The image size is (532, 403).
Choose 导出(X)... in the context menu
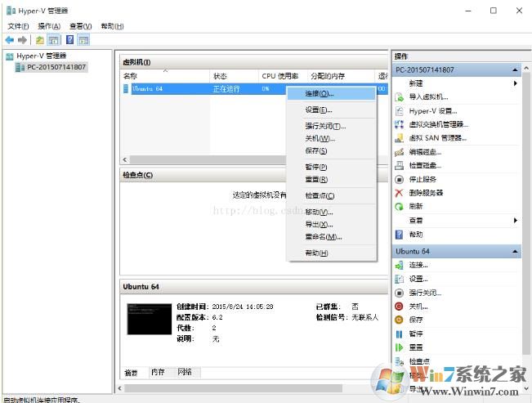click(x=332, y=225)
